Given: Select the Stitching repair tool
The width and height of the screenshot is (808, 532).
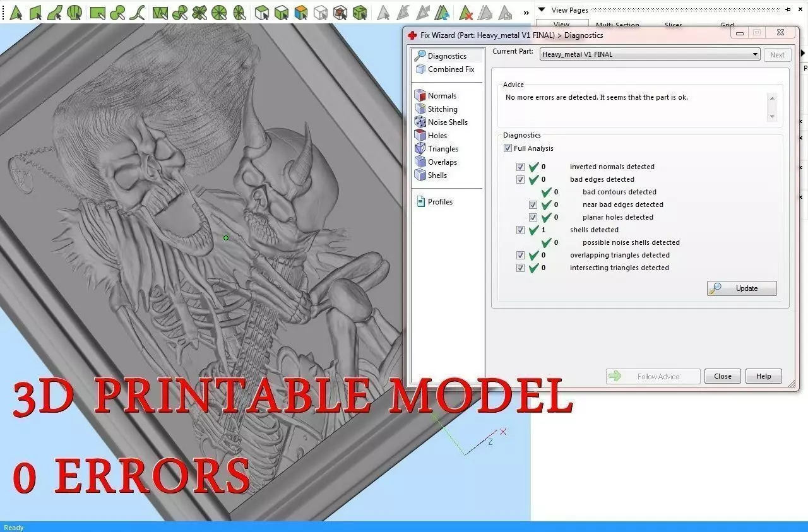Looking at the screenshot, I should tap(436, 109).
